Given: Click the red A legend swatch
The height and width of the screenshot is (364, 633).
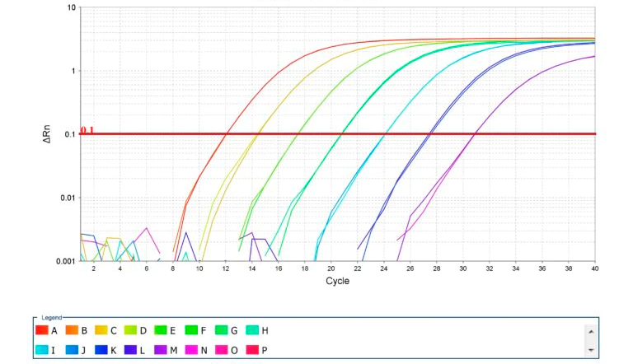Looking at the screenshot, I should pyautogui.click(x=42, y=330).
